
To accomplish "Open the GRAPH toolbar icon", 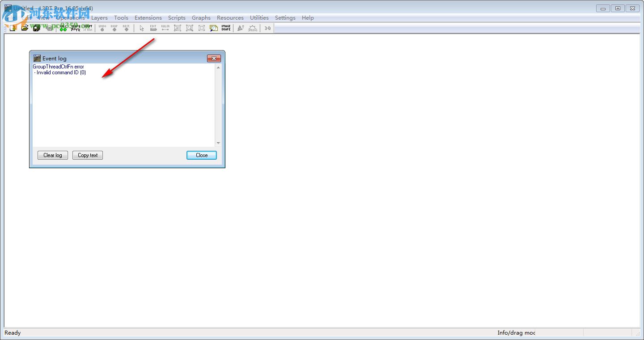I will click(x=76, y=28).
